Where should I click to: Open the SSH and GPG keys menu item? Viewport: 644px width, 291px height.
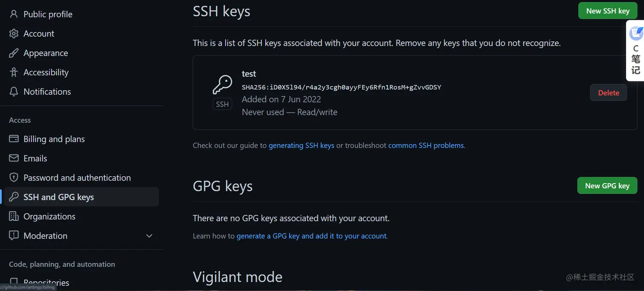(59, 197)
